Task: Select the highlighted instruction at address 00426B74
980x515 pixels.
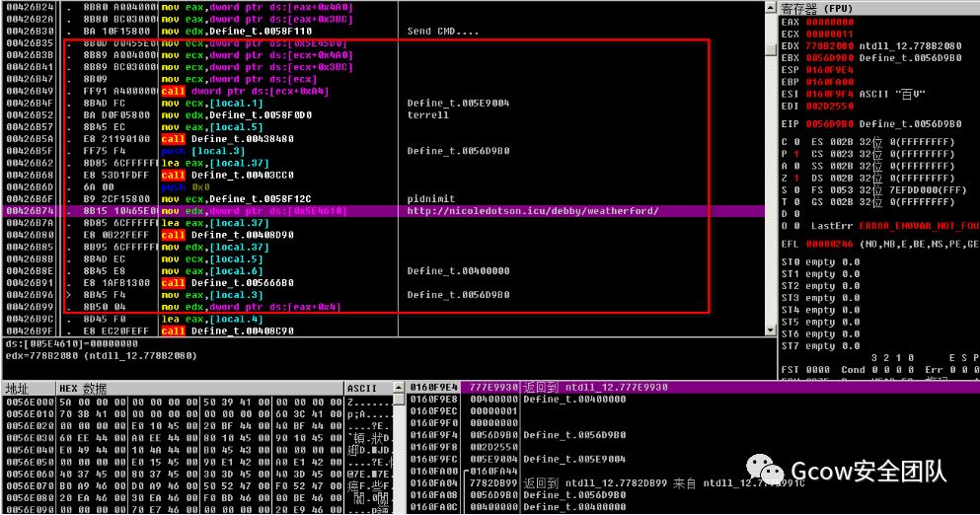Action: 384,211
